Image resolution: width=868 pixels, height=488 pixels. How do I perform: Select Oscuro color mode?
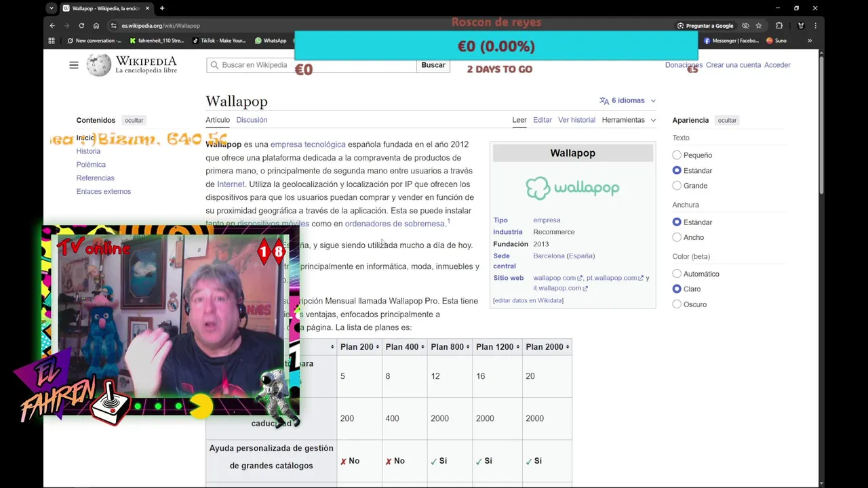(677, 304)
